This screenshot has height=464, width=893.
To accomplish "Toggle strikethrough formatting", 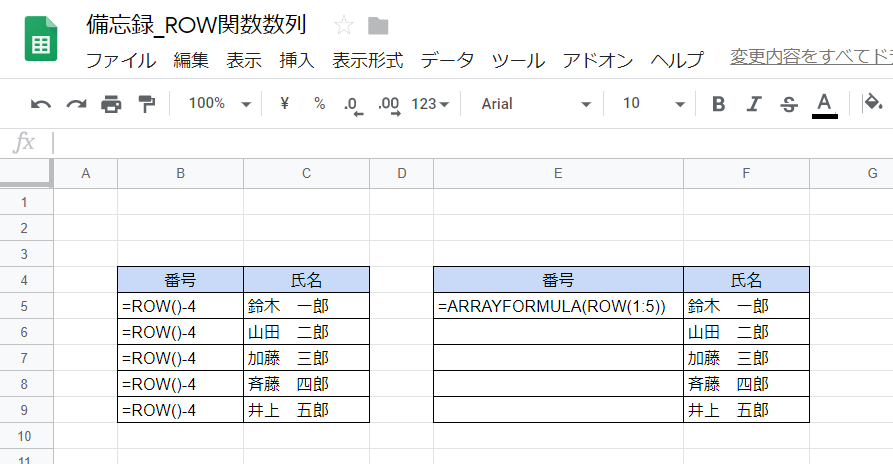I will point(789,104).
